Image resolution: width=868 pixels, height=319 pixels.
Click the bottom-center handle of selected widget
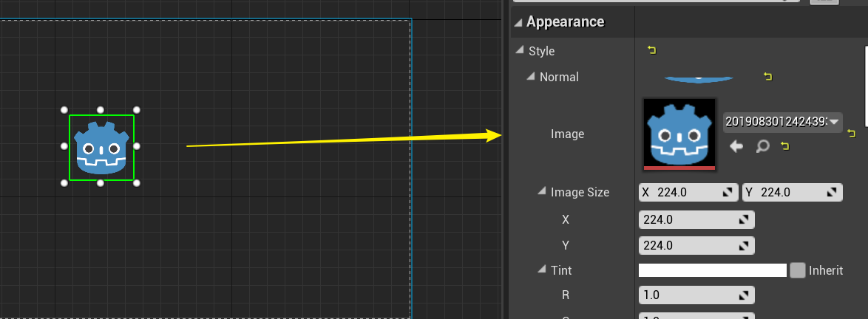point(101,183)
